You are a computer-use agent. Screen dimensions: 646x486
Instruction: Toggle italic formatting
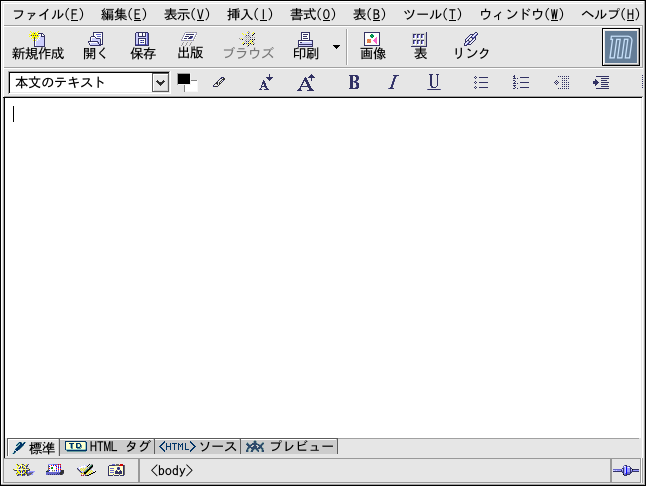pyautogui.click(x=393, y=83)
